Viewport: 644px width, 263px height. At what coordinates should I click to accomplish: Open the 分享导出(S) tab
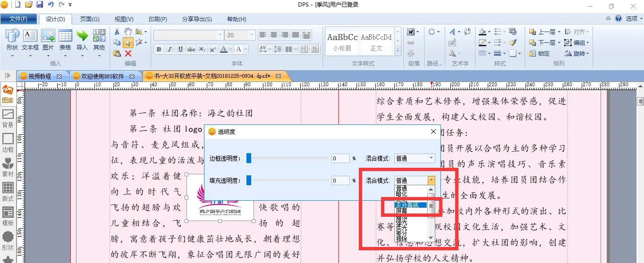pyautogui.click(x=197, y=19)
